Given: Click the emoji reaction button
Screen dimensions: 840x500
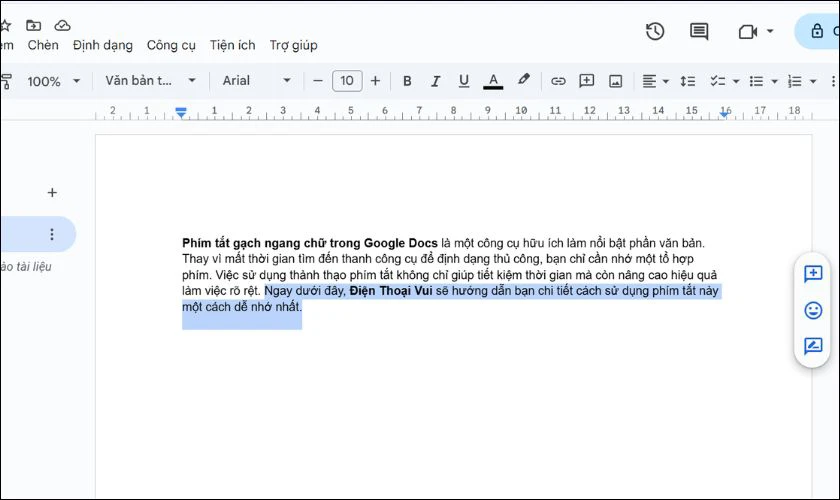Looking at the screenshot, I should tap(813, 310).
